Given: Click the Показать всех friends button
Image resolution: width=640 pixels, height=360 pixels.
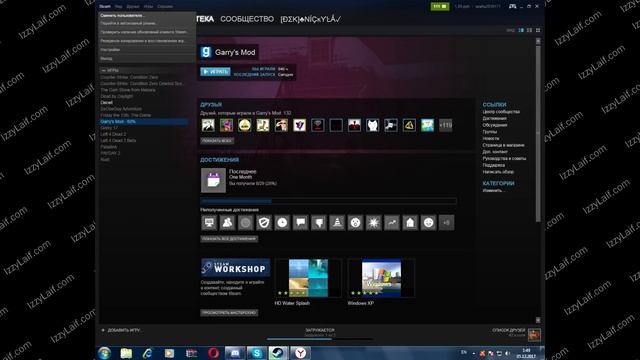Looking at the screenshot, I should tap(217, 140).
